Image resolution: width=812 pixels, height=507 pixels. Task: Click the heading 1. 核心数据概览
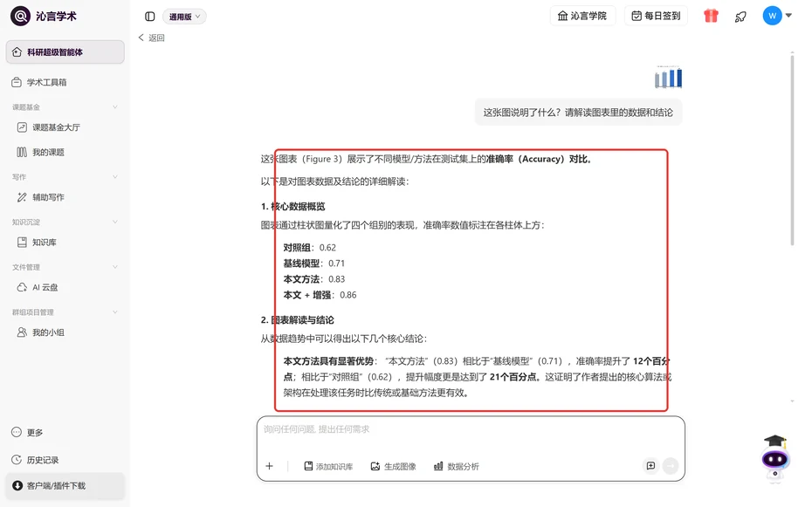tap(292, 207)
